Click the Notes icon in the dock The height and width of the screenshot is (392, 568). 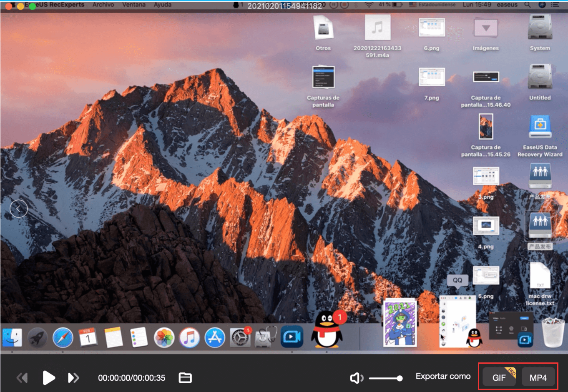pos(113,337)
